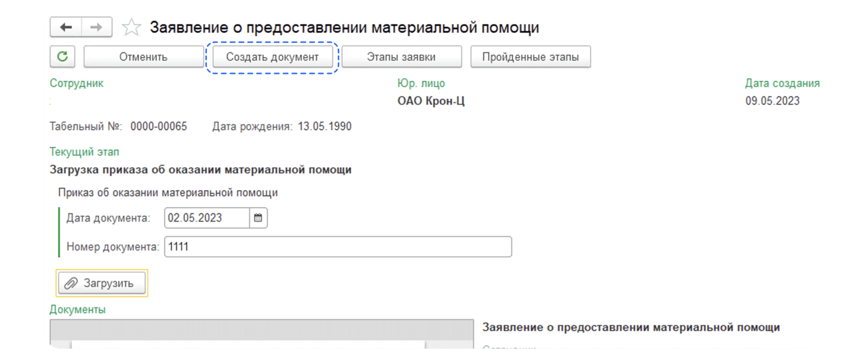Screen dimensions: 868x363
Task: Select the Дата рождения label
Action: (253, 126)
